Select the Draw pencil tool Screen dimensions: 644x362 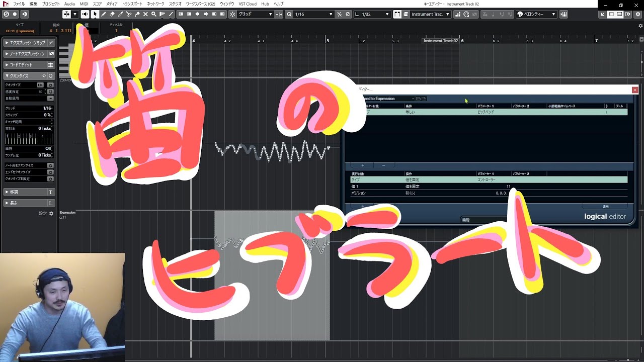(x=104, y=14)
